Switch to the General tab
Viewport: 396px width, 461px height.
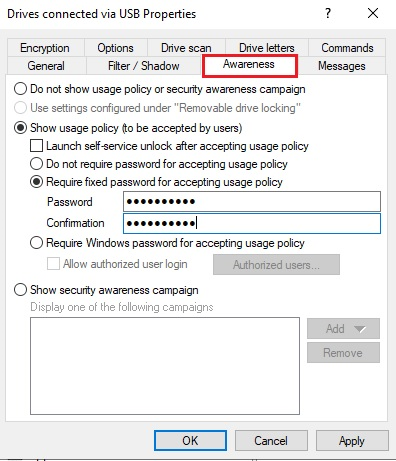click(x=46, y=66)
